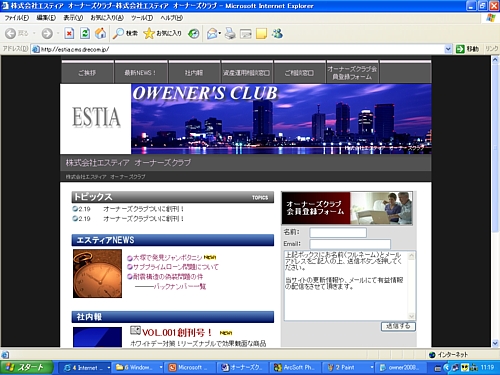Open the ファイル(F) menu

pyautogui.click(x=16, y=18)
